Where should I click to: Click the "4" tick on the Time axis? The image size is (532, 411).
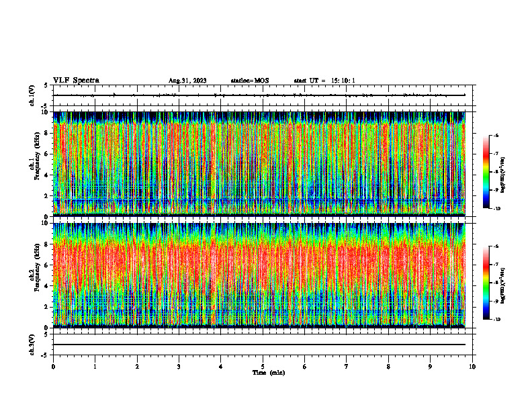[x=221, y=367]
